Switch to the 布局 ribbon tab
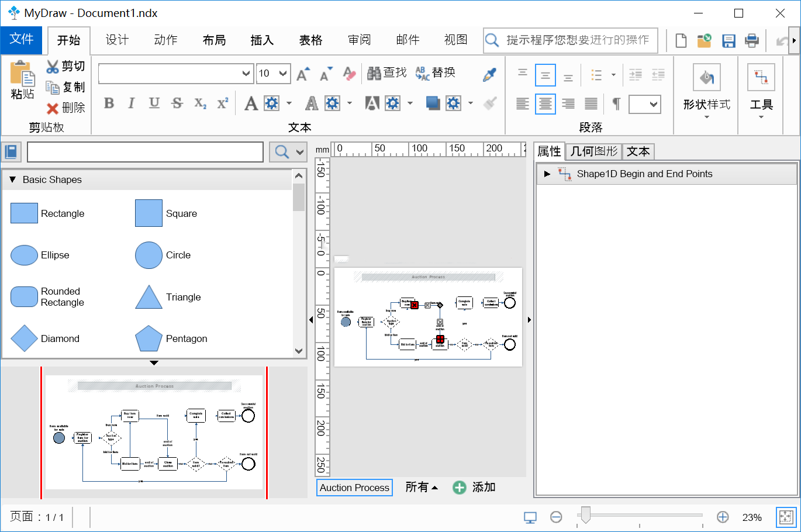The height and width of the screenshot is (532, 801). (214, 40)
